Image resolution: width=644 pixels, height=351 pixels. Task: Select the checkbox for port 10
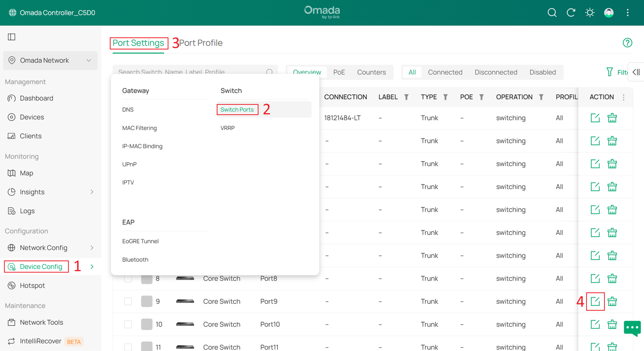(x=128, y=324)
